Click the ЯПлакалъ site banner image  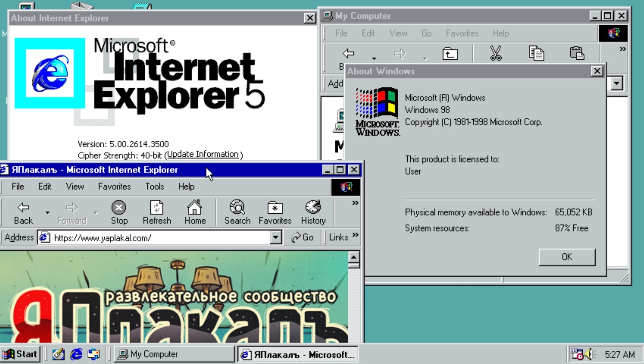174,297
